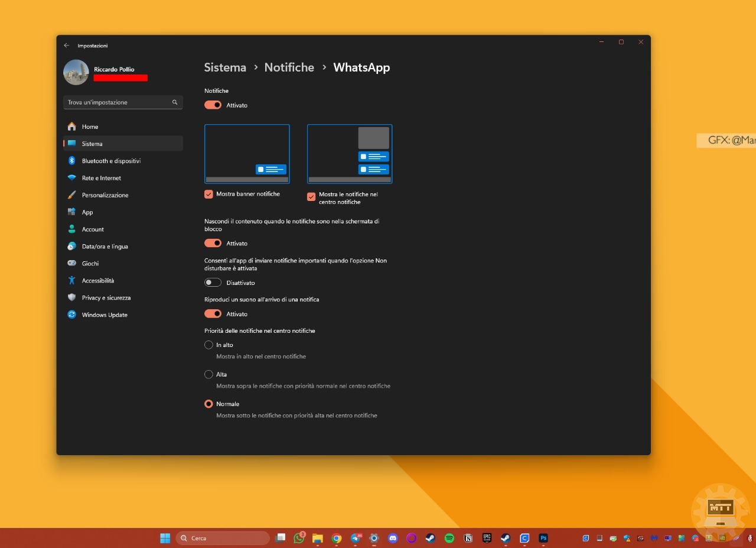
Task: Start Photoshop from the taskbar
Action: 543,538
